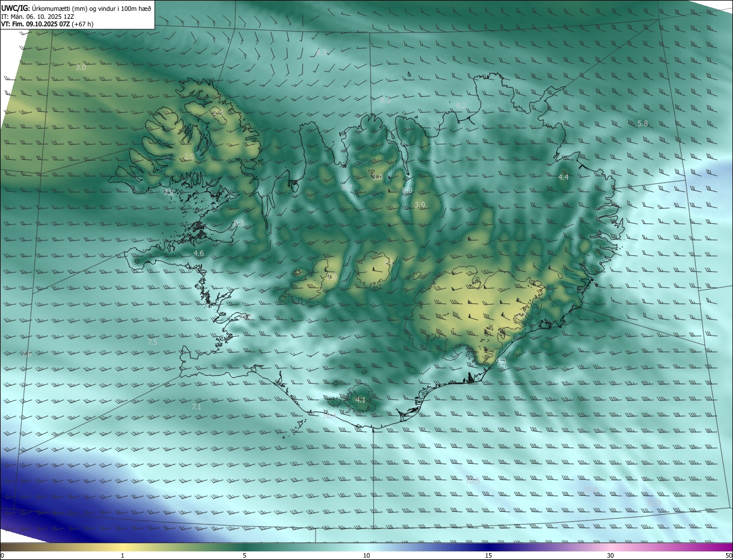Click the color bar tick label 10
This screenshot has width=733, height=560.
point(366,555)
